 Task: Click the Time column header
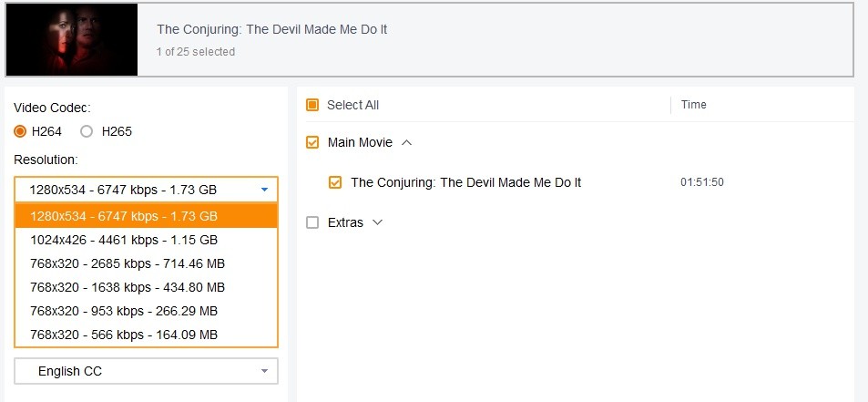point(694,105)
